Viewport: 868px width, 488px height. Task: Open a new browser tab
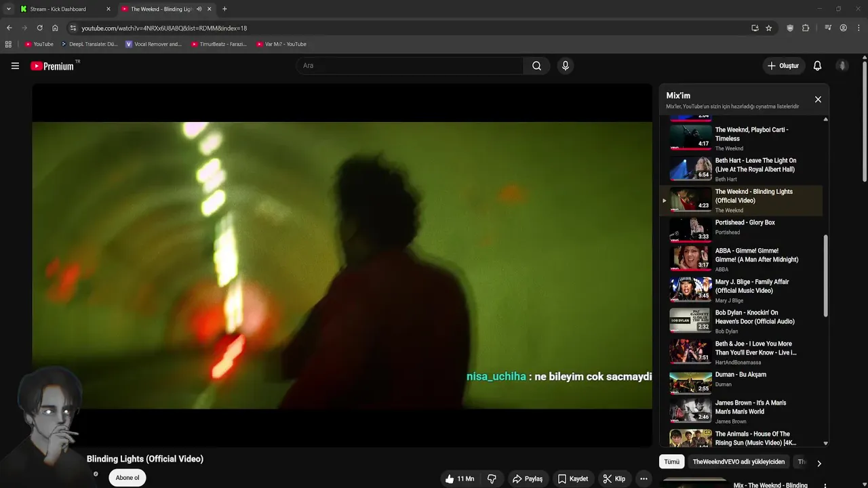[224, 9]
